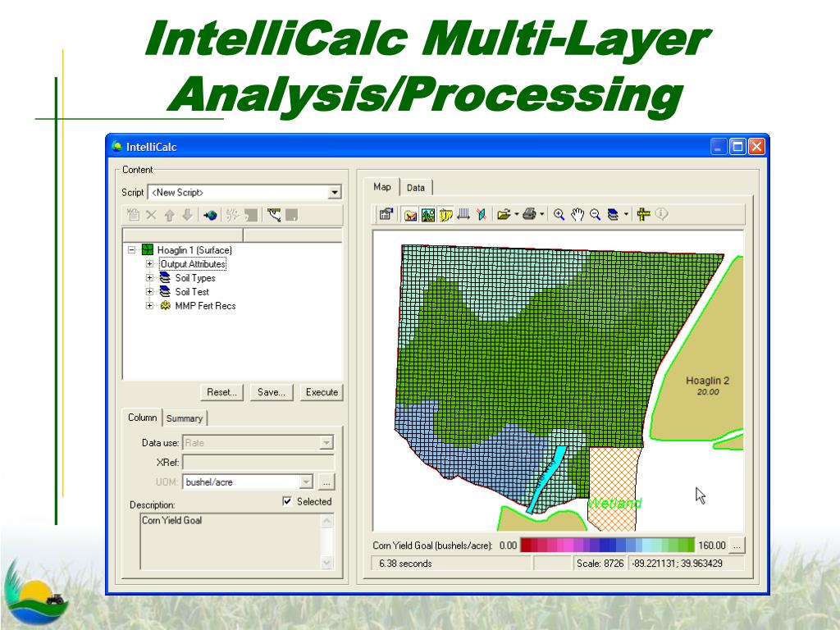Screen dimensions: 840x630
Task: Click the move up arrow icon
Action: pos(169,216)
